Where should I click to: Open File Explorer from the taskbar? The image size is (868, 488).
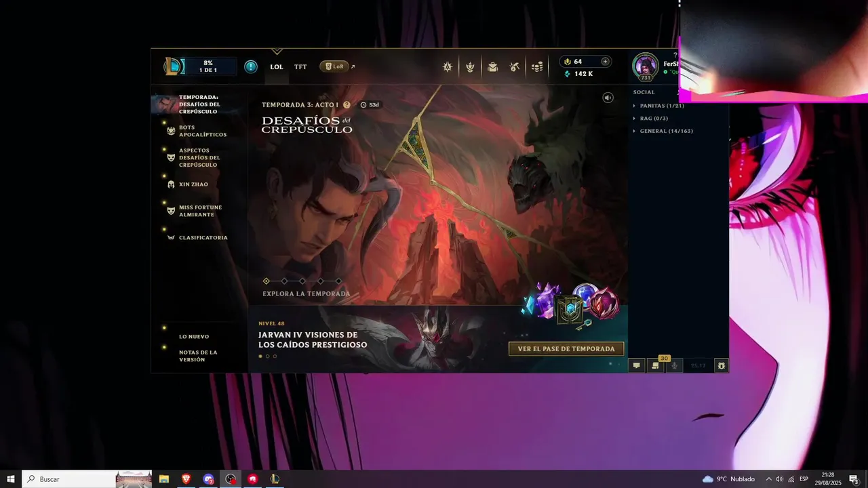[163, 479]
